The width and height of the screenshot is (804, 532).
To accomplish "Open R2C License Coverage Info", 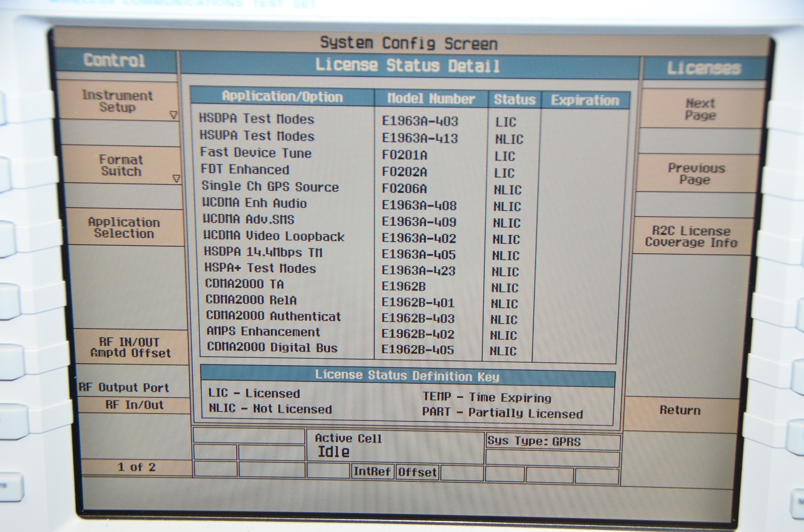I will pyautogui.click(x=691, y=237).
